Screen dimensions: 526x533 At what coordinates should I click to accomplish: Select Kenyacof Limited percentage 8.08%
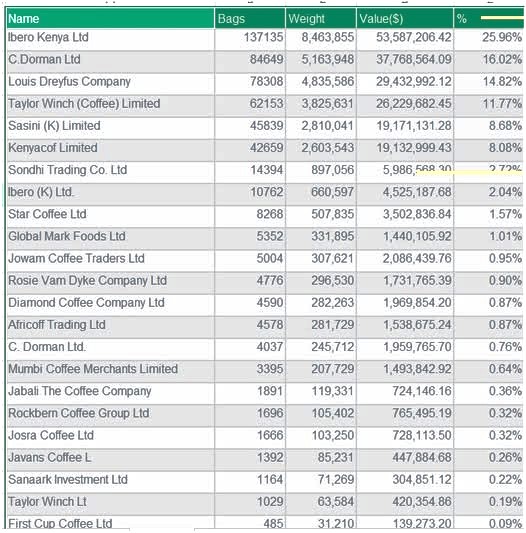pos(489,148)
